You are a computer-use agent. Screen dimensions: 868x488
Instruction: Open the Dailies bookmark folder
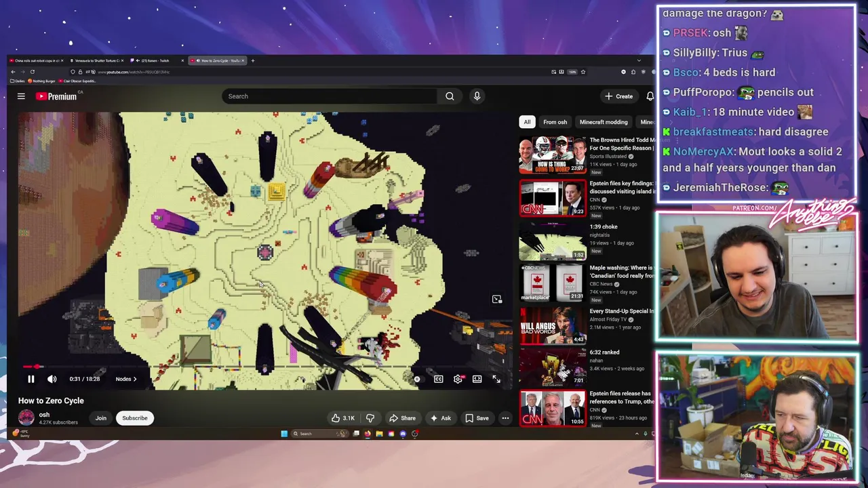pyautogui.click(x=18, y=81)
